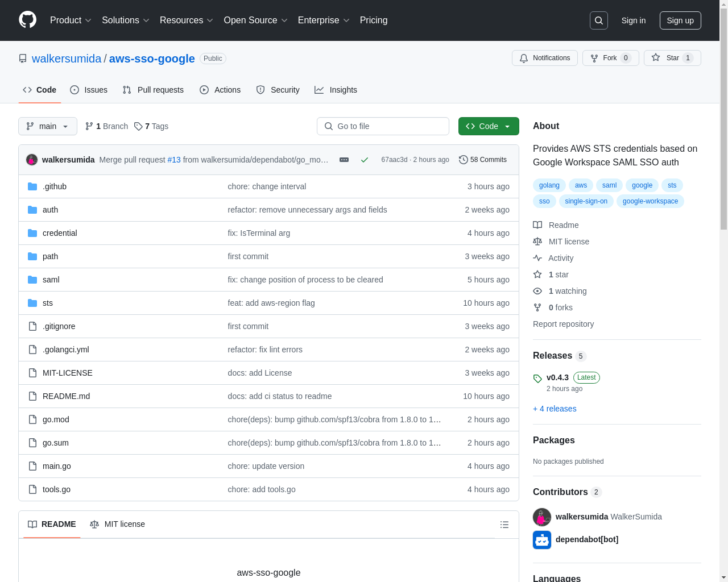Image resolution: width=728 pixels, height=582 pixels.
Task: Switch to the Security tab
Action: tap(278, 90)
